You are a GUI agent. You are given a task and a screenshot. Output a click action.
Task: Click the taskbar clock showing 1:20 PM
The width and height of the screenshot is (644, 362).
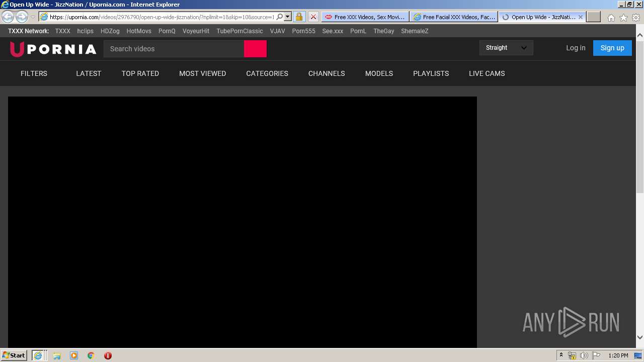click(x=618, y=355)
